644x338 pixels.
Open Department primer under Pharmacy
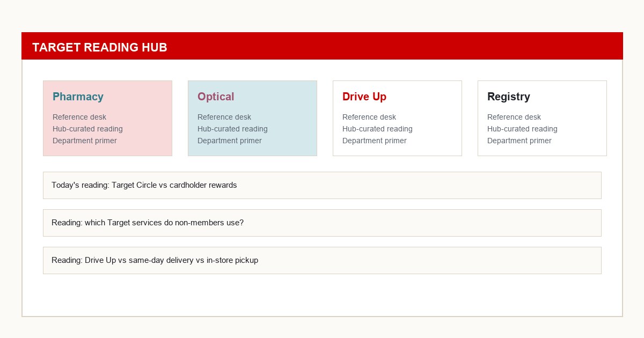tap(84, 141)
